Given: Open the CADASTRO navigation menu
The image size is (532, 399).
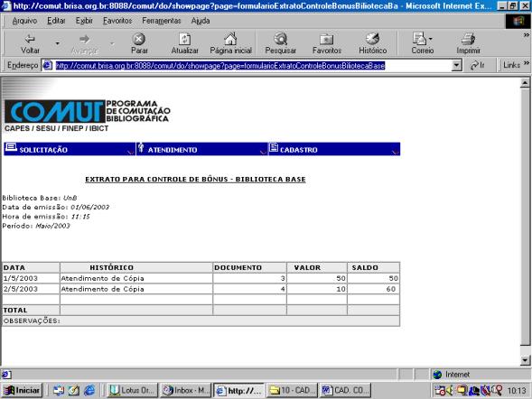Looking at the screenshot, I should [334, 149].
